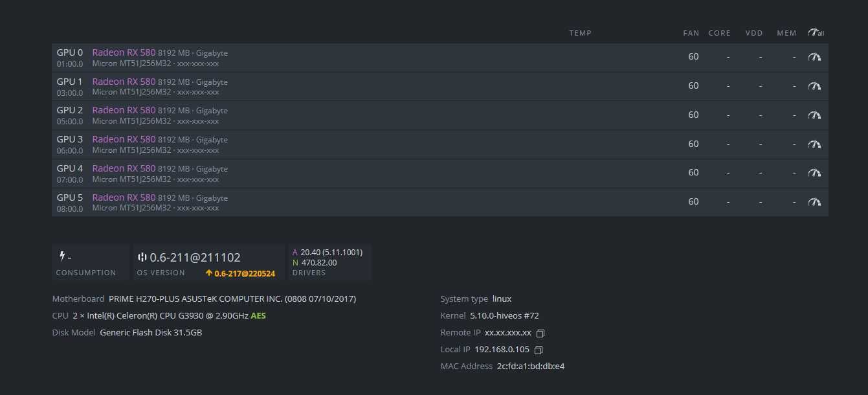Viewport: 868px width, 395px height.
Task: Click Generic Flash Disk 31.5GB text
Action: [151, 333]
